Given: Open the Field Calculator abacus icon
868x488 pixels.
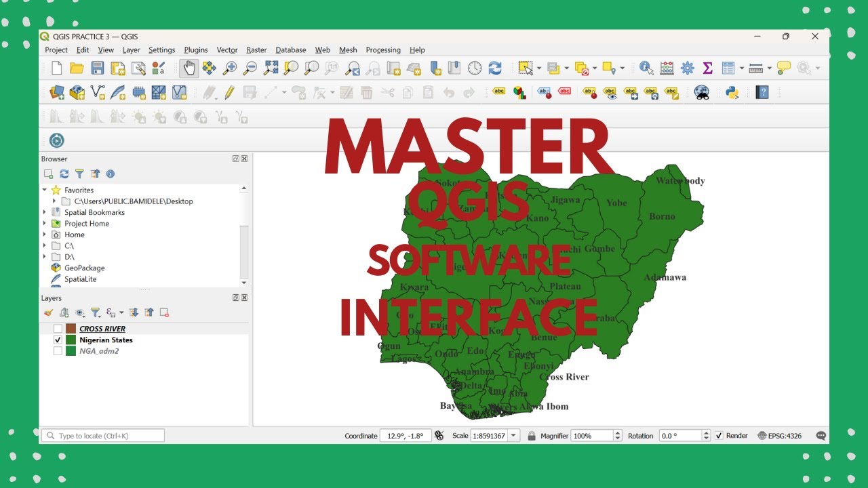Looking at the screenshot, I should click(667, 68).
